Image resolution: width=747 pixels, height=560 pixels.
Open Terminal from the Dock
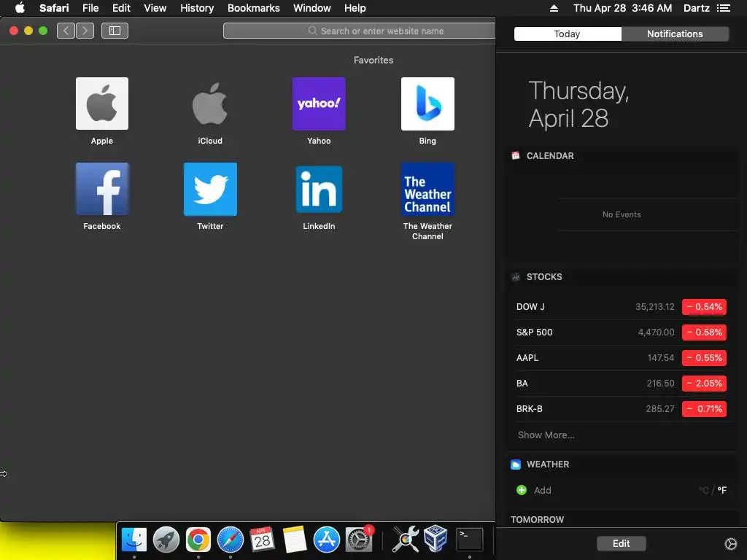coord(470,540)
